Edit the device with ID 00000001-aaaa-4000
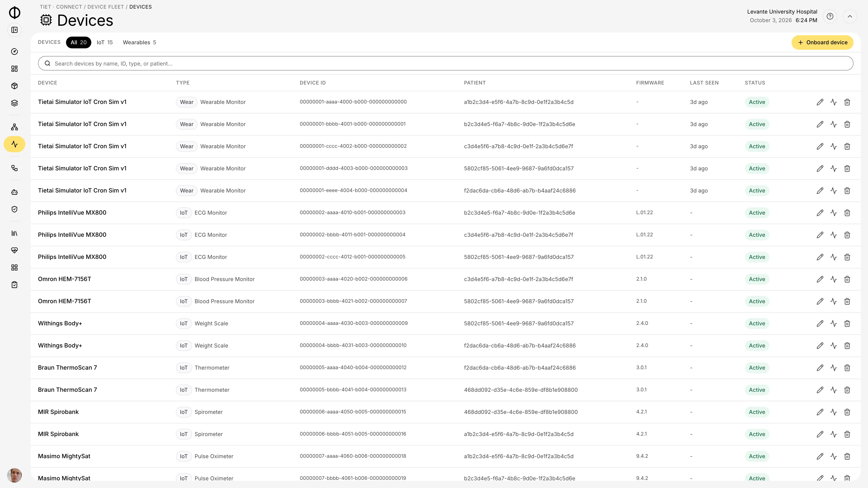Viewport: 868px width, 488px height. (820, 102)
